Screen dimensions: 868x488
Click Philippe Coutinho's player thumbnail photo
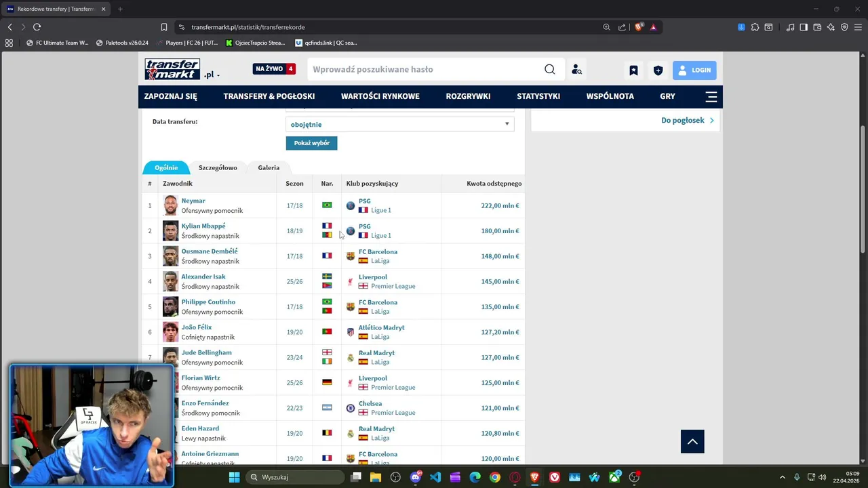tap(170, 306)
